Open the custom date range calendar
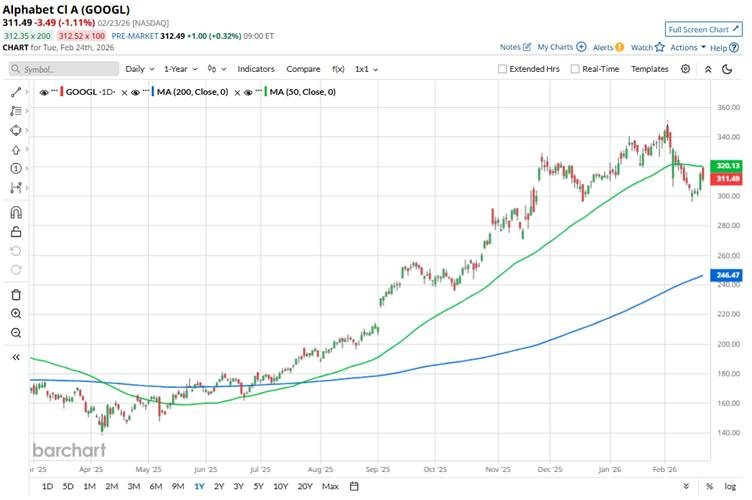752x500 pixels. pos(354,487)
